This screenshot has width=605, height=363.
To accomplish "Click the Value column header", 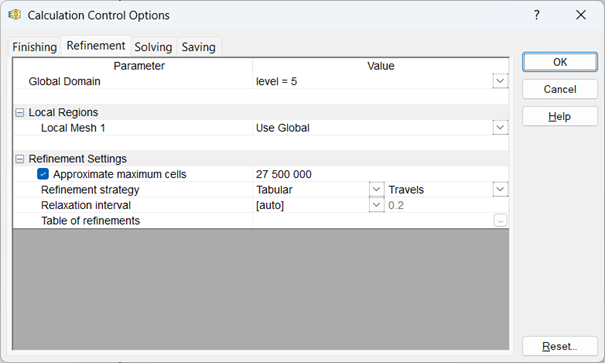I will click(380, 66).
